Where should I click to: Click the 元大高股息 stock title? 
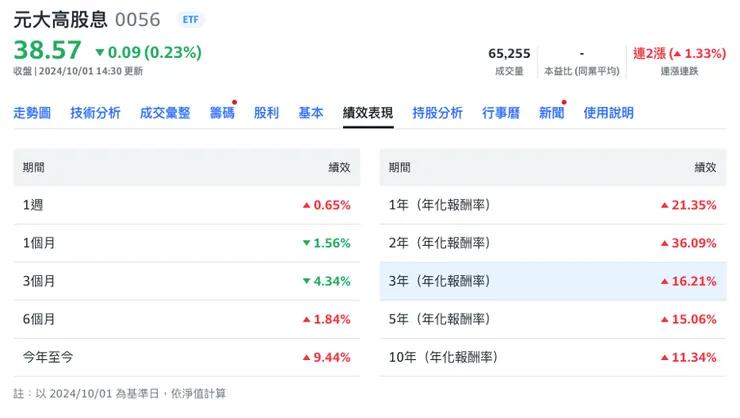[x=60, y=20]
